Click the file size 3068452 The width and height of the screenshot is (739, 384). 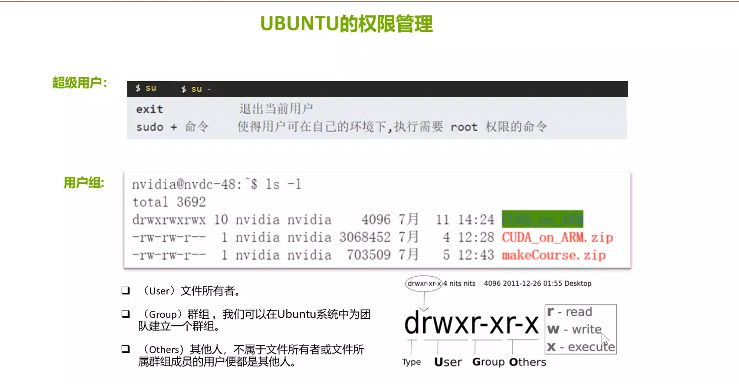(365, 237)
